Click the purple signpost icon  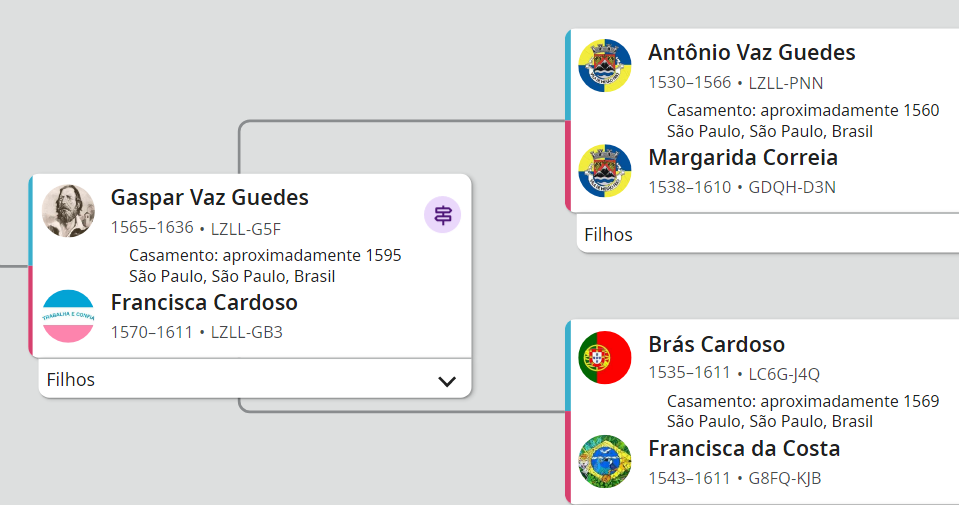442,214
